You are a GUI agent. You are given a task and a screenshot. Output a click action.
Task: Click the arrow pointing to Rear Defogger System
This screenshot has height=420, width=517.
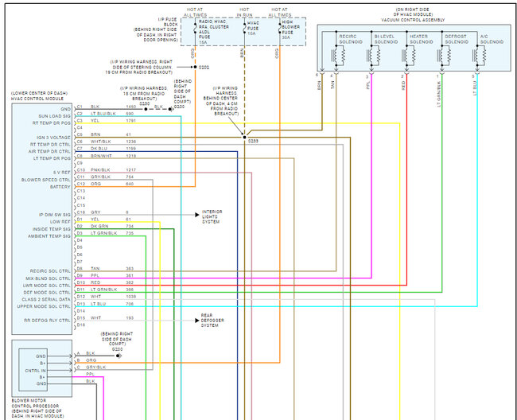[x=197, y=321]
